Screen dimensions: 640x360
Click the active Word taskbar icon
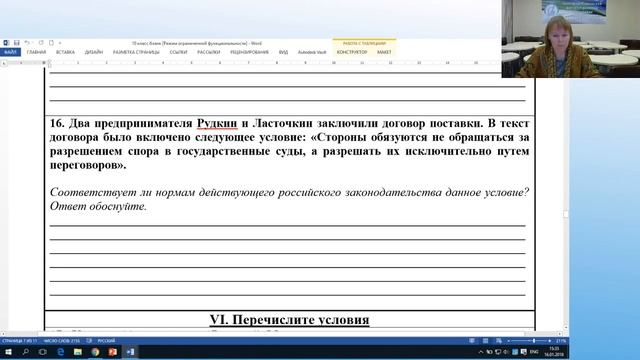coord(131,352)
